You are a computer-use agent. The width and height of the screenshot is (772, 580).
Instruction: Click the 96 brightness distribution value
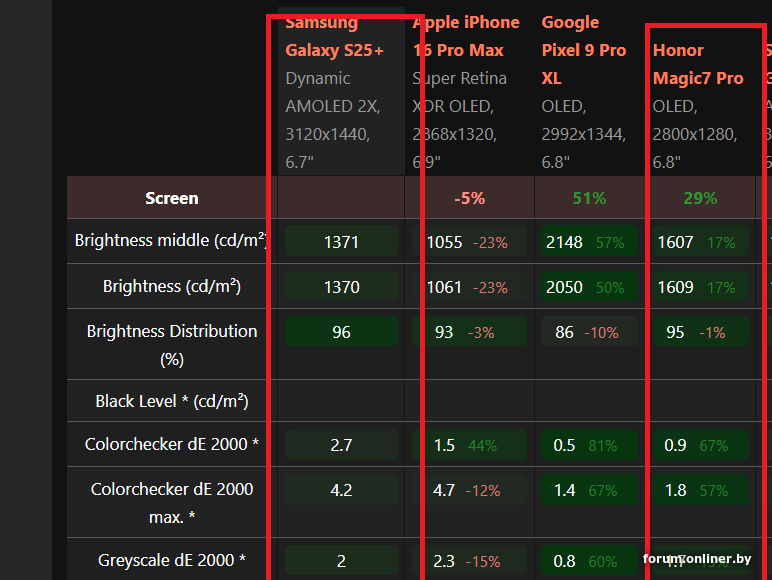pos(341,332)
